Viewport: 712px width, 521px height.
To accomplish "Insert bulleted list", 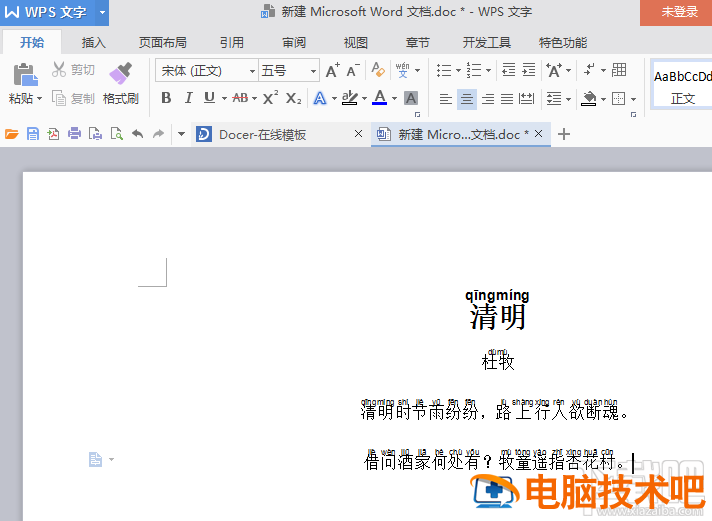I will click(444, 70).
